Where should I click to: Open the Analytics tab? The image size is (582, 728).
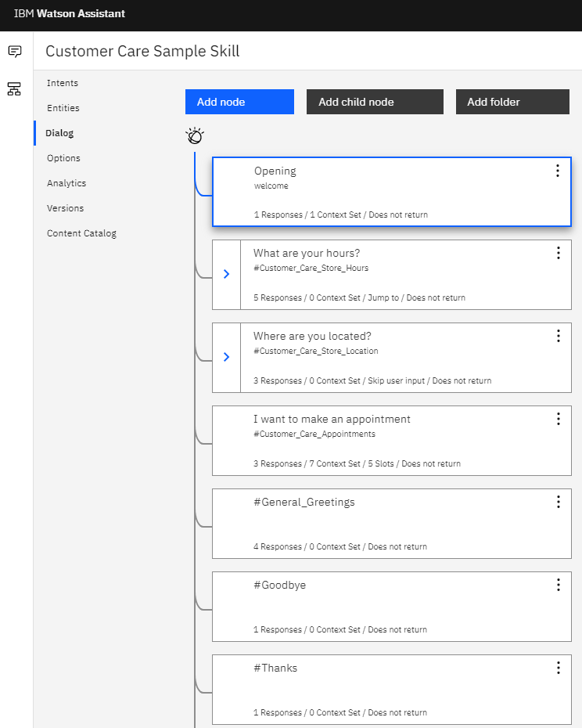point(66,183)
